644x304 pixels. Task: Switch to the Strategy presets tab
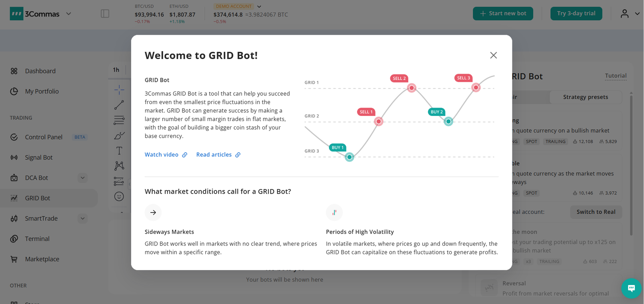[x=585, y=97]
